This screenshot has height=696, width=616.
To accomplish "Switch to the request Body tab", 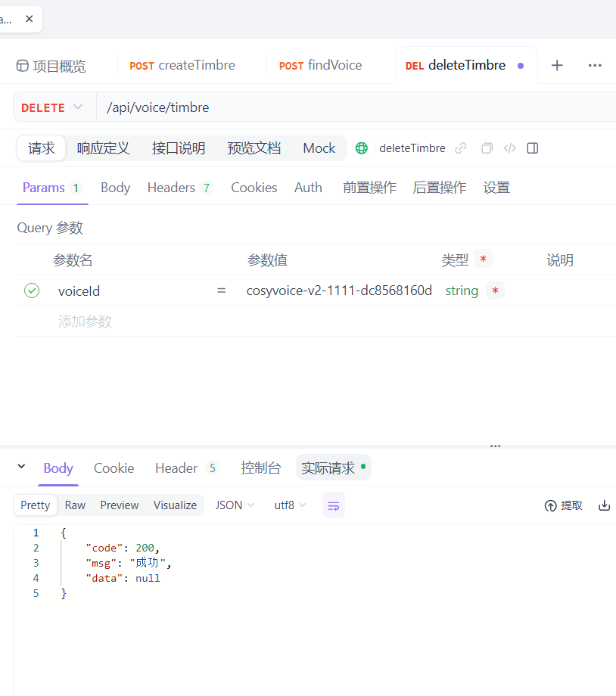I will pos(116,188).
